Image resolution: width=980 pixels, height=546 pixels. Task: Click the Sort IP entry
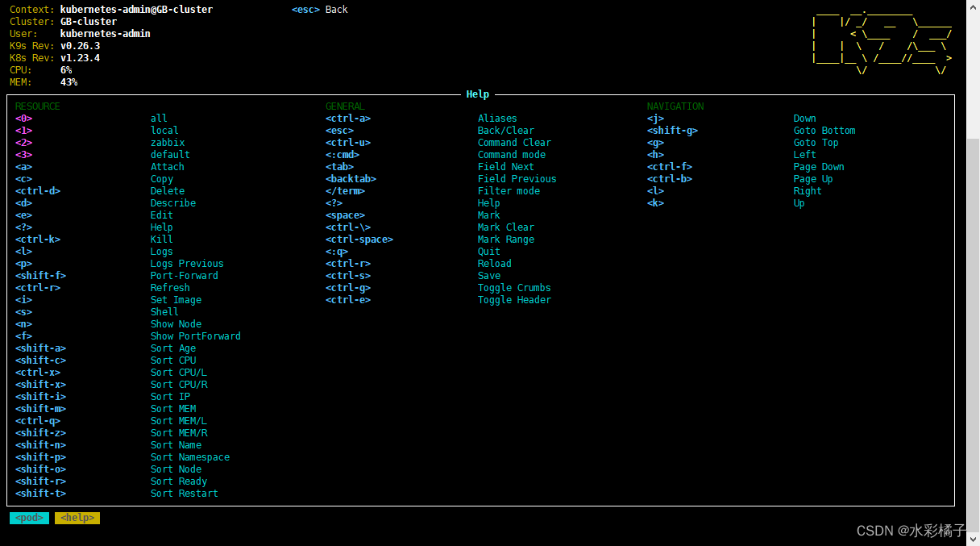[170, 397]
